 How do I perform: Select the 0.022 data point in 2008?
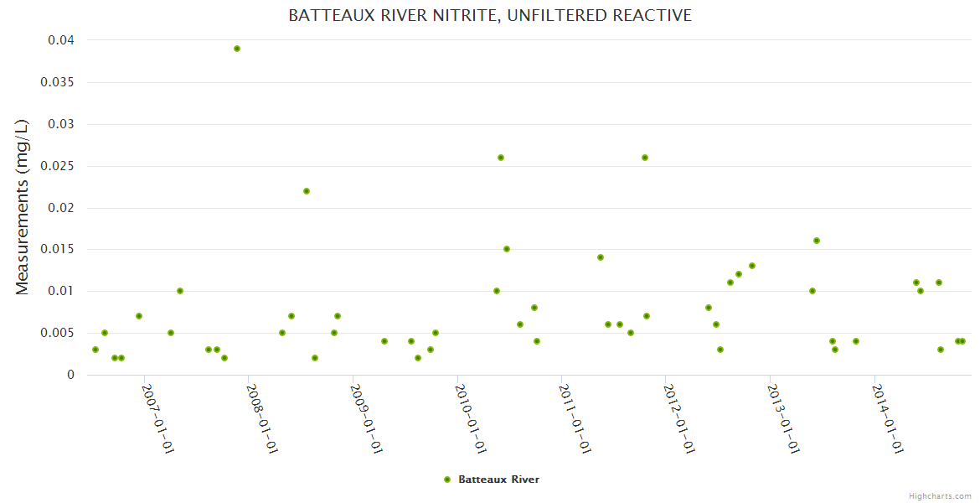pyautogui.click(x=307, y=191)
